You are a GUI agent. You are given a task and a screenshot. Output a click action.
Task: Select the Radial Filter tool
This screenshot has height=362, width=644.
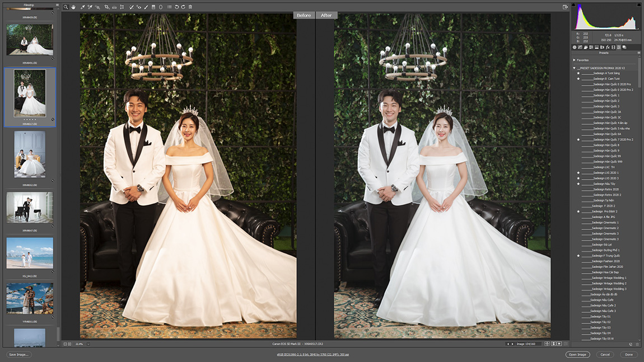click(161, 7)
